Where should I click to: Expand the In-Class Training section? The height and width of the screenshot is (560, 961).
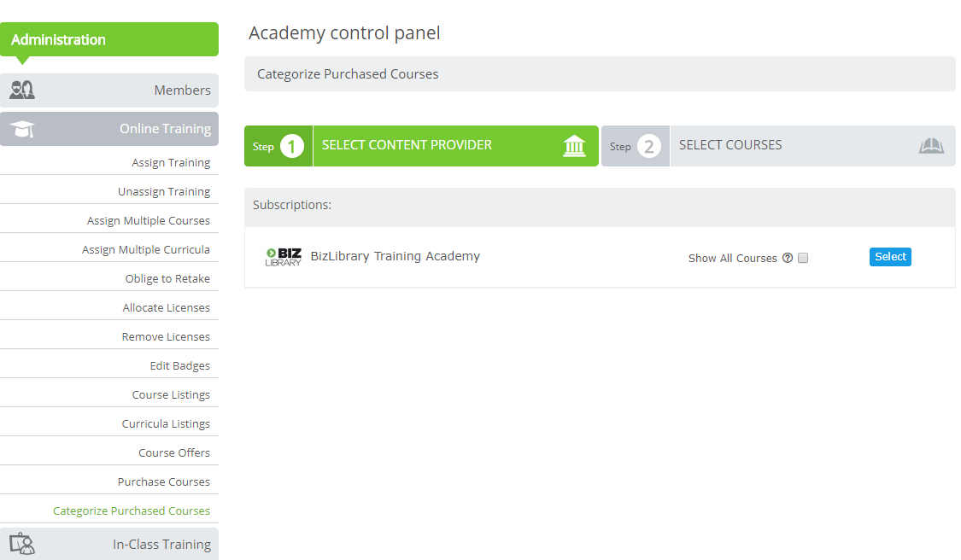coord(109,544)
